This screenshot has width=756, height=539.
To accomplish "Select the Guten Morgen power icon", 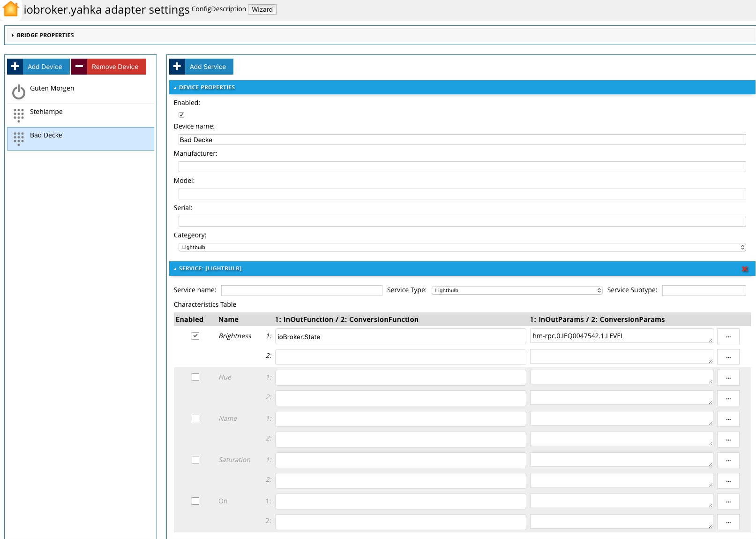I will pos(19,92).
